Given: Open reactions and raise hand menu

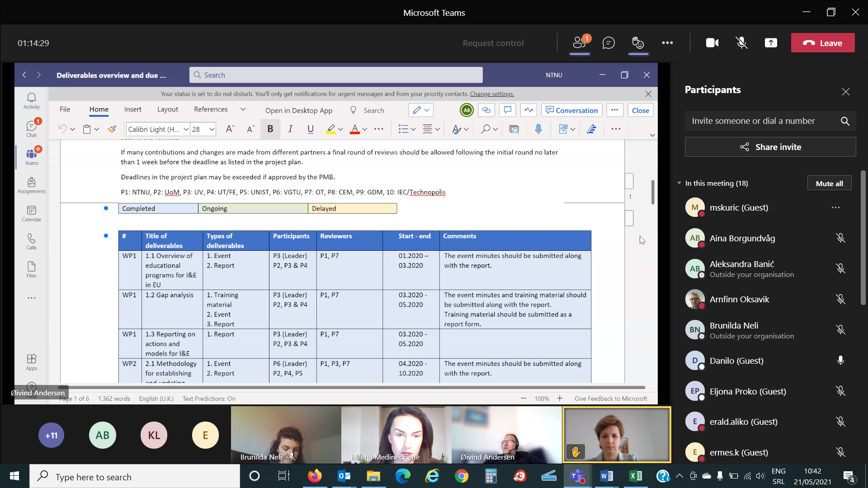Looking at the screenshot, I should coord(638,43).
